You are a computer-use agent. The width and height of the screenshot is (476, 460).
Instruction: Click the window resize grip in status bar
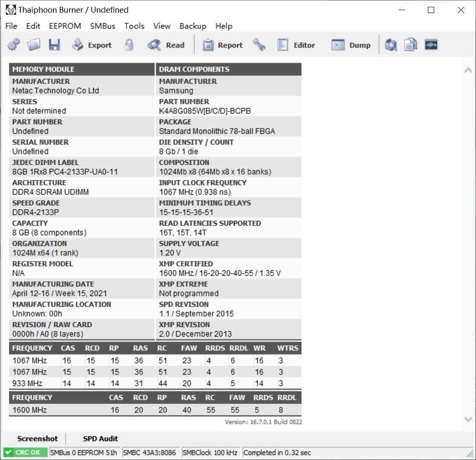(x=470, y=454)
